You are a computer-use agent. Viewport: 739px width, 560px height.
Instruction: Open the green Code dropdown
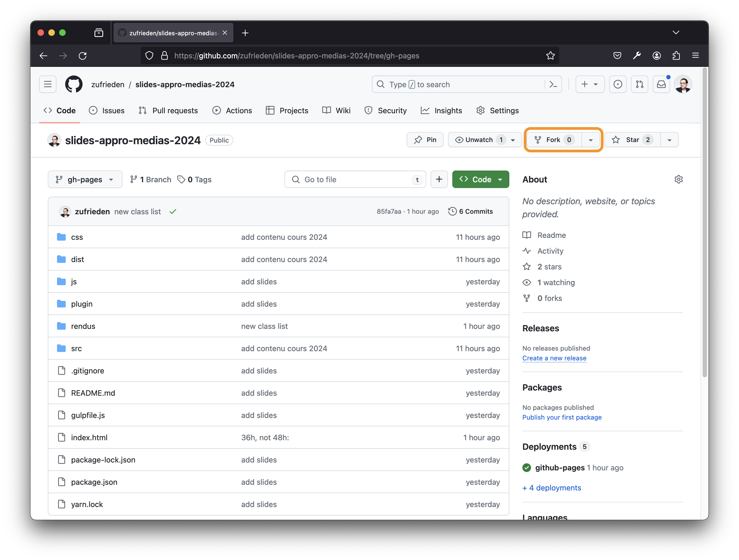pyautogui.click(x=481, y=180)
